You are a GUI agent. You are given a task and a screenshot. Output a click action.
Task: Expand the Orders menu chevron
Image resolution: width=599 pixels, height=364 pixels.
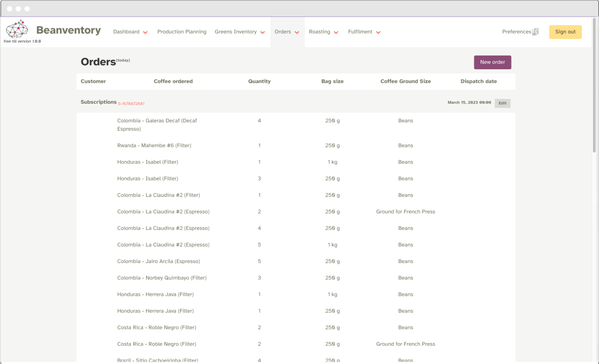coord(297,32)
